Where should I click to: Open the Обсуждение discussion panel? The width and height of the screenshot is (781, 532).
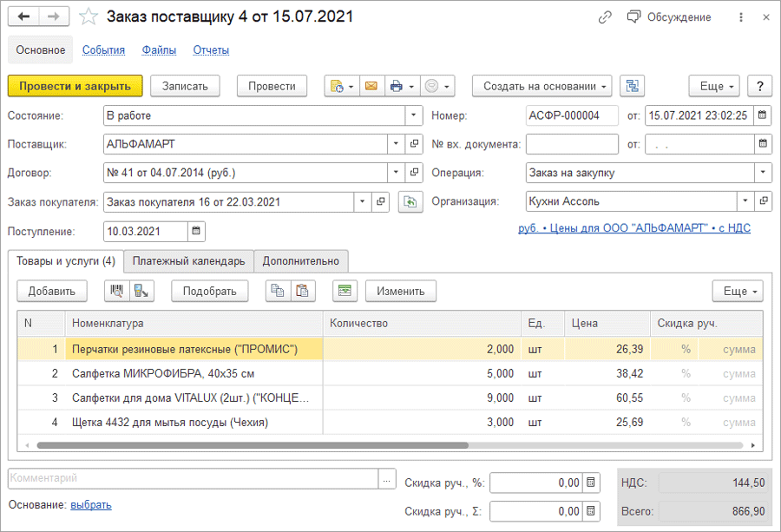[669, 17]
